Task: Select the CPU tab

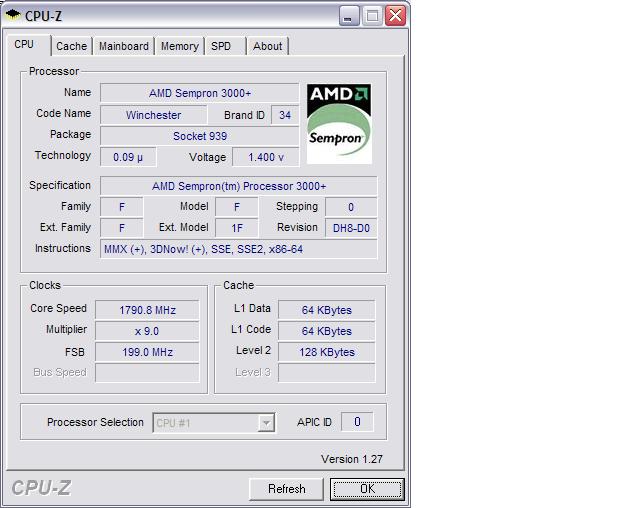Action: pyautogui.click(x=29, y=45)
